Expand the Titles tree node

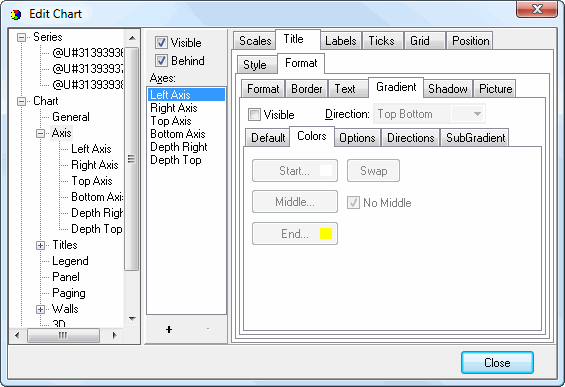tap(40, 245)
